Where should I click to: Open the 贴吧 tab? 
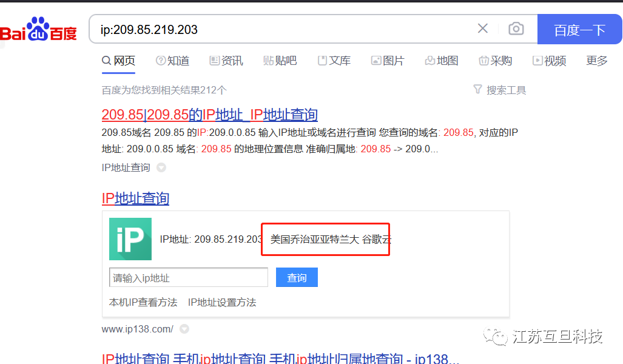[280, 61]
